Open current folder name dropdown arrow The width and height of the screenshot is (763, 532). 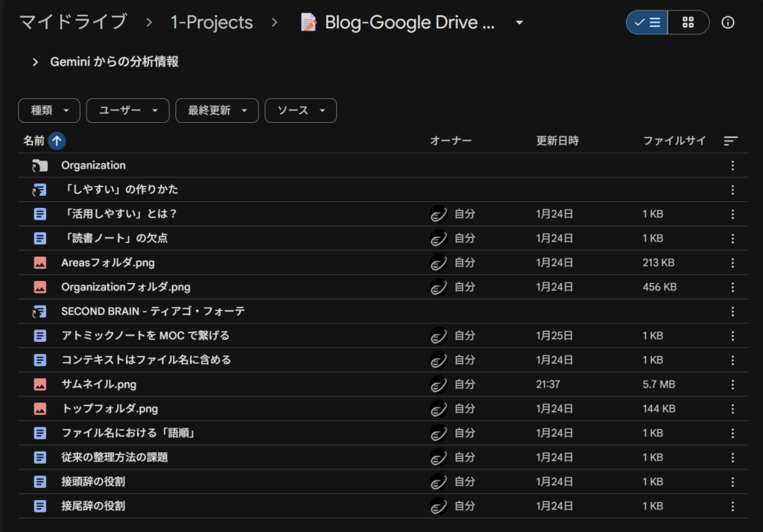(519, 23)
